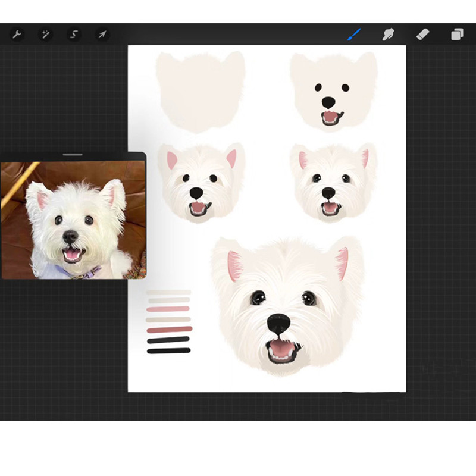Open the Adjustments magic wand menu
Viewport: 476px width, 476px height.
45,35
